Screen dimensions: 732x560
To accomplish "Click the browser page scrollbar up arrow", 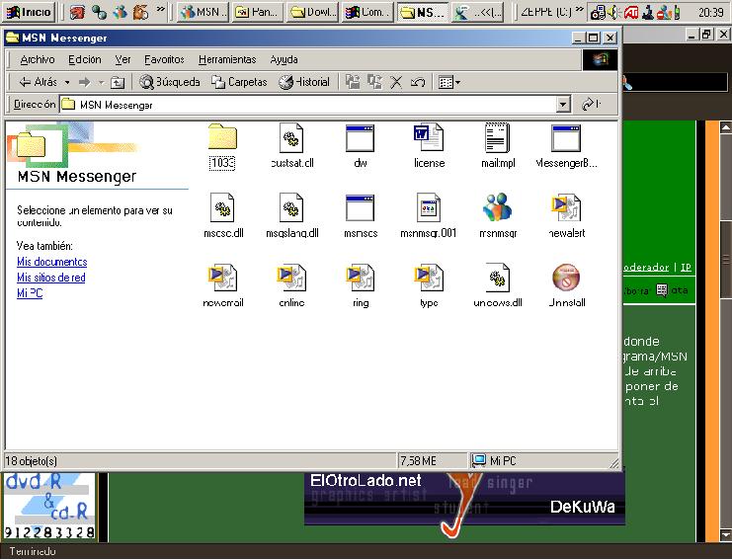I will click(725, 127).
